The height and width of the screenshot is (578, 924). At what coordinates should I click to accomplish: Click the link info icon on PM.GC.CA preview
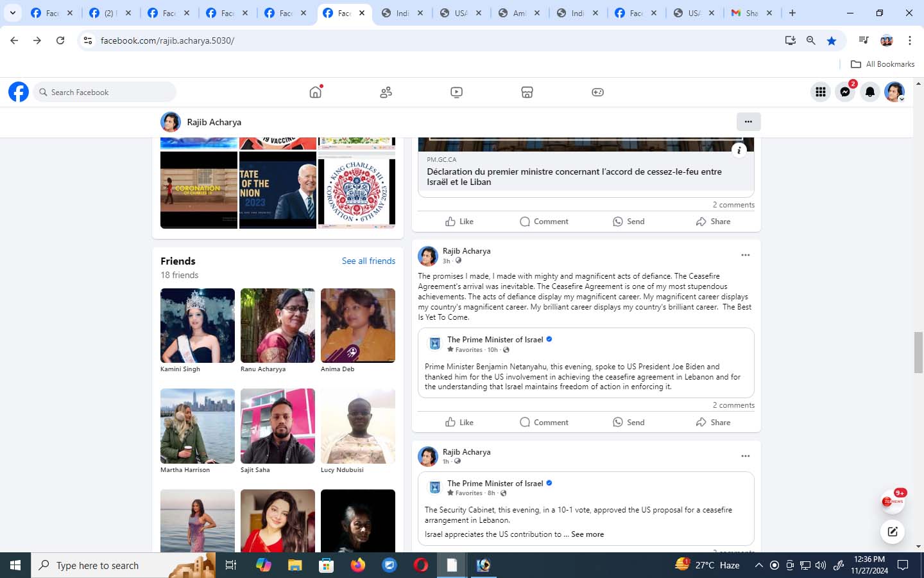pos(739,150)
